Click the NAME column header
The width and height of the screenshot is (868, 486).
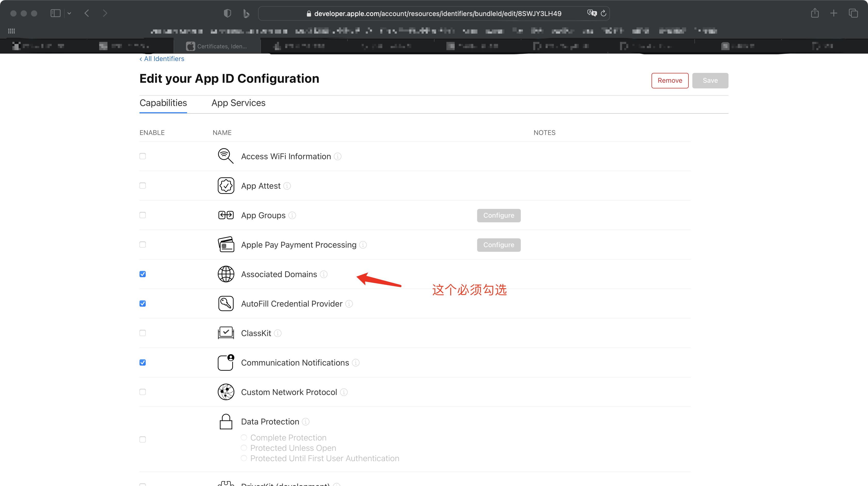click(x=222, y=133)
